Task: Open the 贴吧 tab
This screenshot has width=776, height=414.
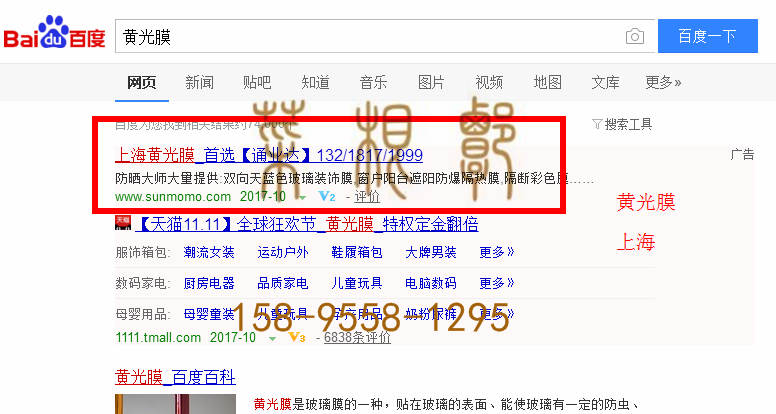Action: 257,82
